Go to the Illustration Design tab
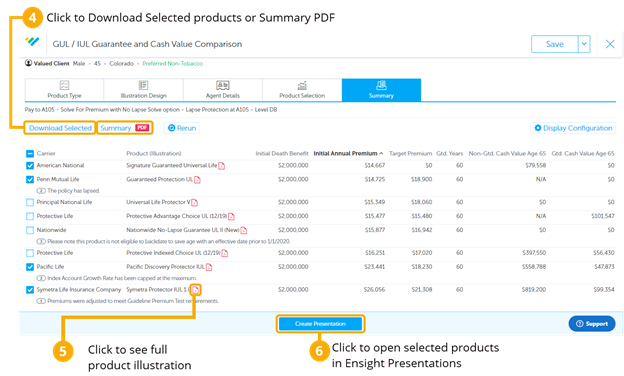Viewport: 624px width, 376px height. [143, 90]
